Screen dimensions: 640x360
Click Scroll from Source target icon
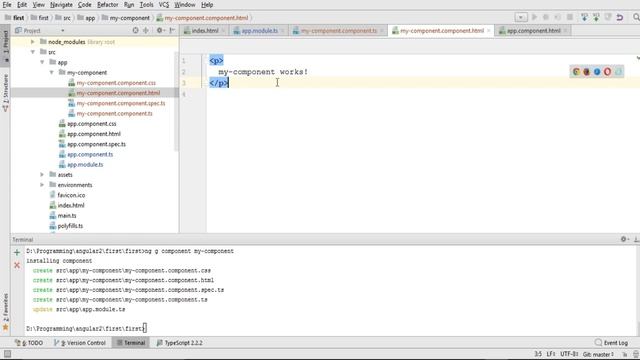click(136, 30)
